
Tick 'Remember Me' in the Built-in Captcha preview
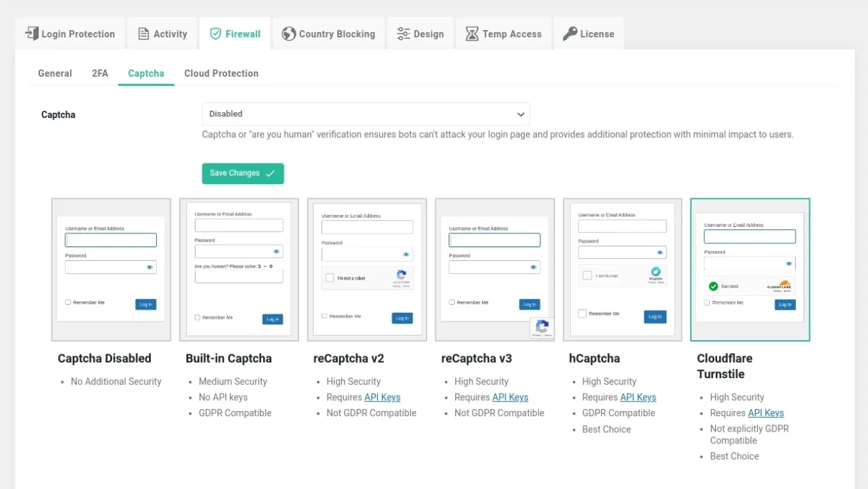tap(196, 318)
